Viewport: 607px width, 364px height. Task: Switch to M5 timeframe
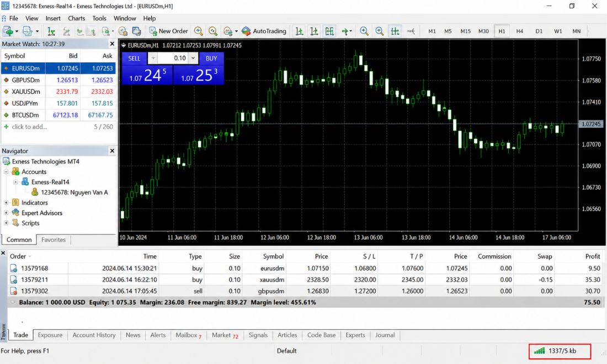448,31
